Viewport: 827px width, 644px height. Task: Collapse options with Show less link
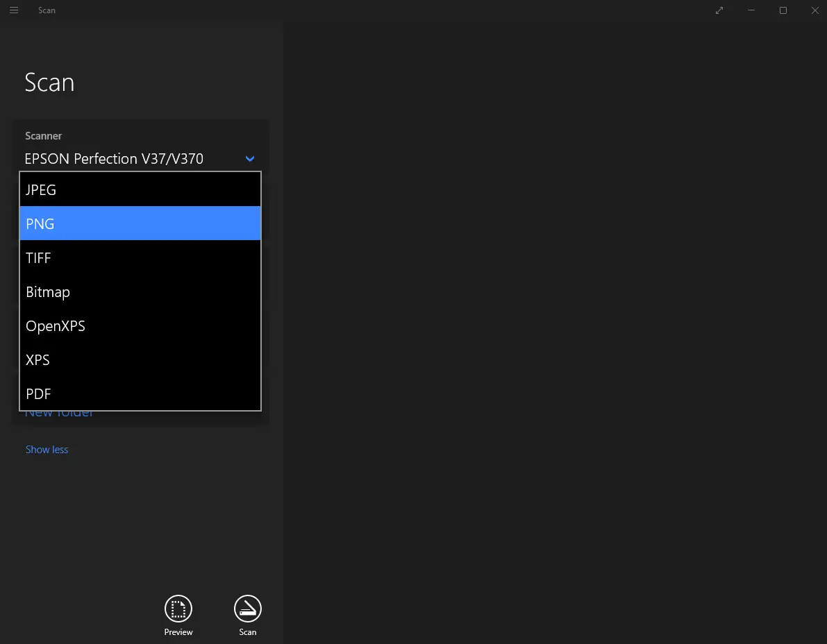click(x=47, y=450)
